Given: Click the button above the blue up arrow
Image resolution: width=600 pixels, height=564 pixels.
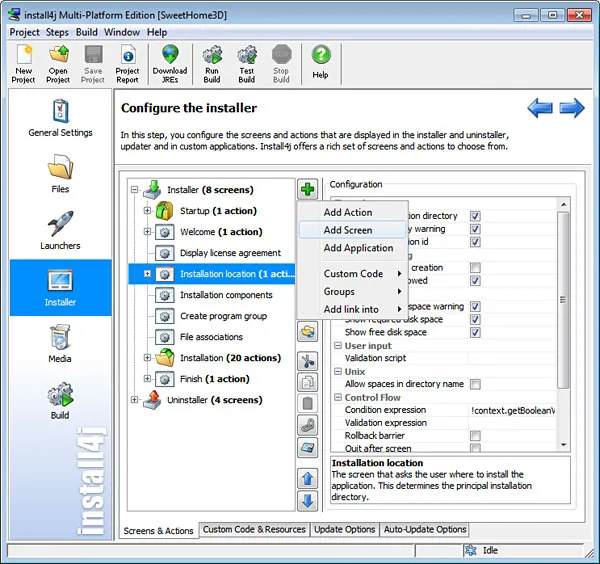Looking at the screenshot, I should coord(307,447).
